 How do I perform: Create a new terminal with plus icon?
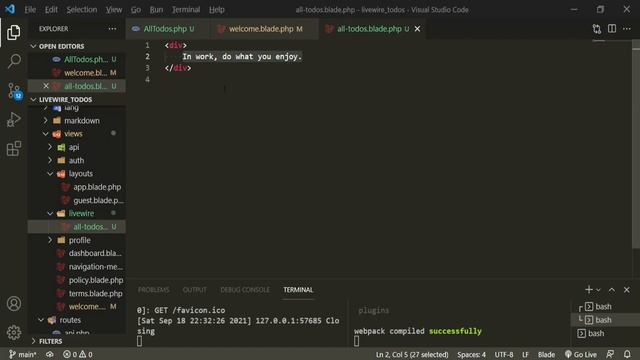tap(589, 290)
